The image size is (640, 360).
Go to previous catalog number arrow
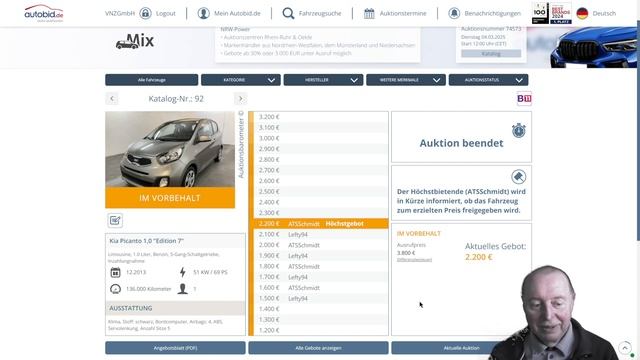tap(112, 98)
